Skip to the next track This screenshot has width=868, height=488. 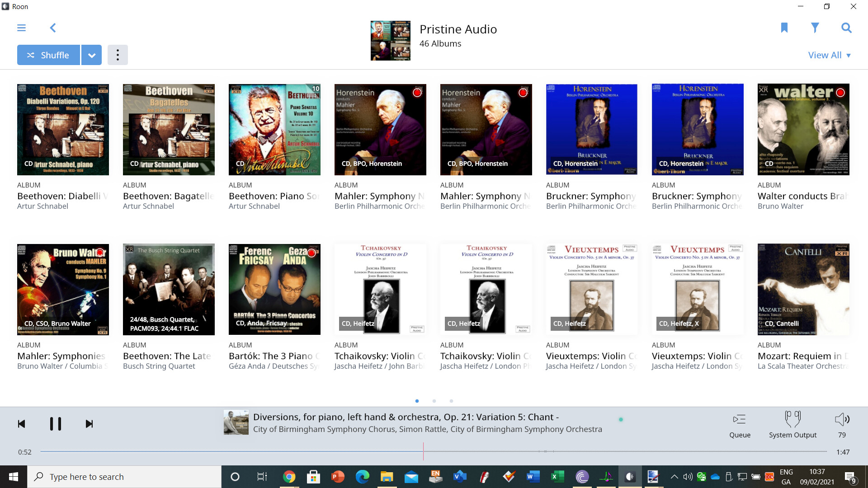pyautogui.click(x=89, y=424)
